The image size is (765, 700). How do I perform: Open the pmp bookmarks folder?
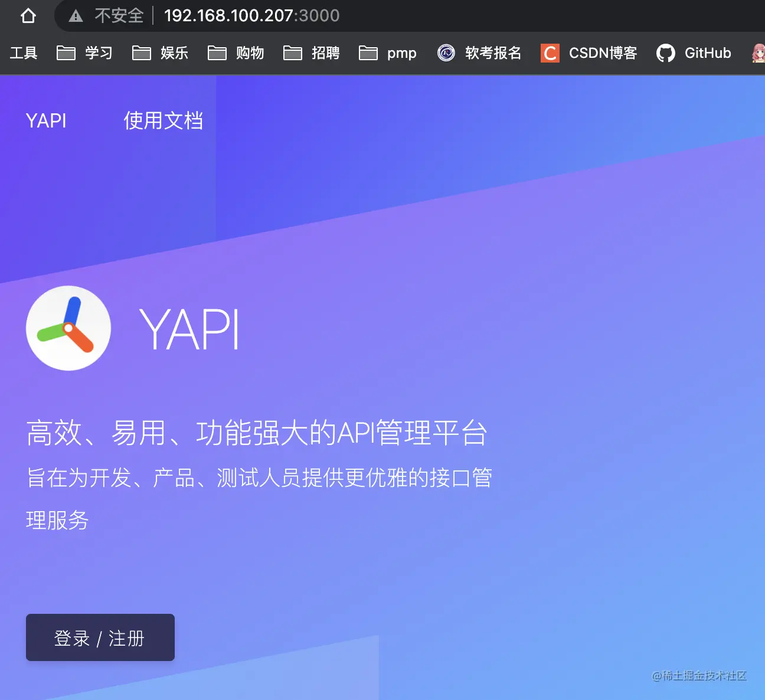point(387,53)
